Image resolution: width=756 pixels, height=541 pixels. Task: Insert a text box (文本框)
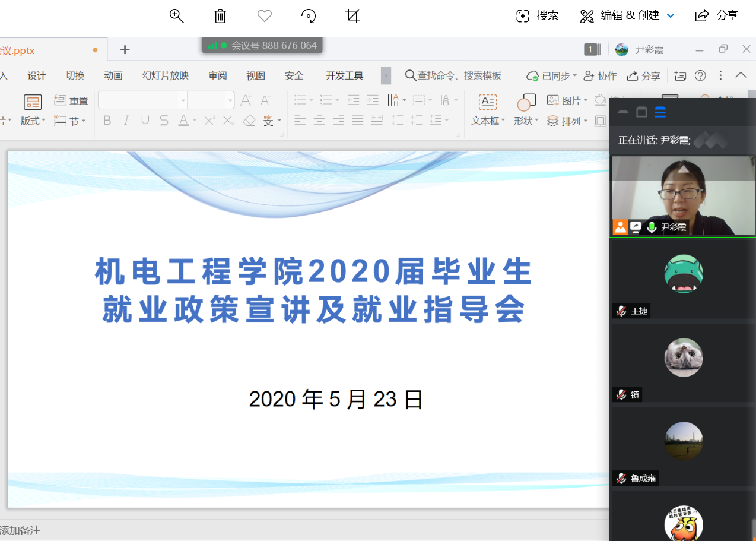(488, 110)
